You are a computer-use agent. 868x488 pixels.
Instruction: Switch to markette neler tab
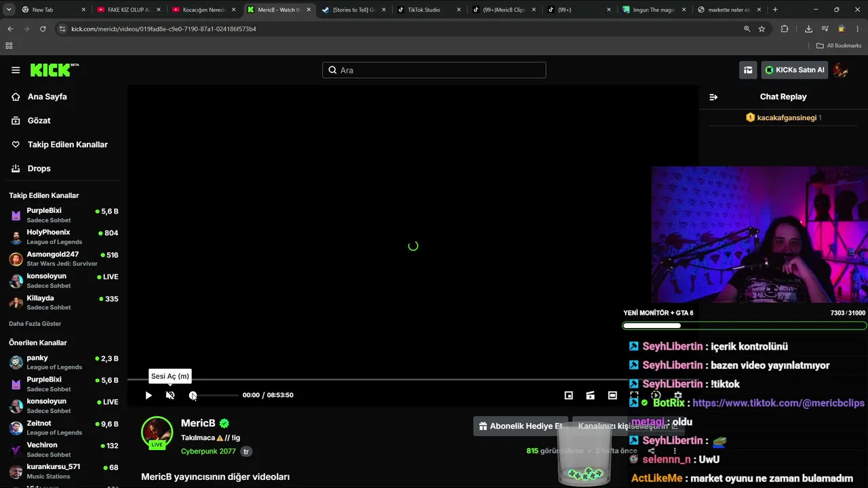(729, 9)
